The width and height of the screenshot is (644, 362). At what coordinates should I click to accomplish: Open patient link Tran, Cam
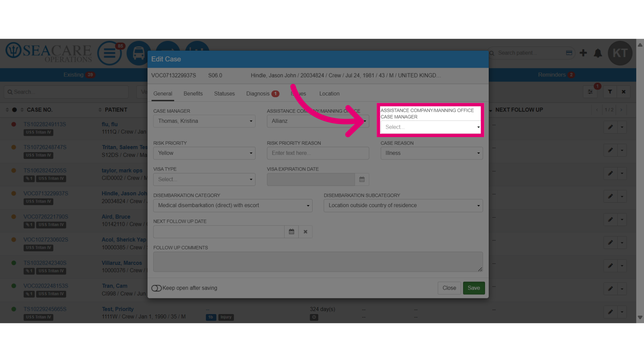pyautogui.click(x=115, y=286)
